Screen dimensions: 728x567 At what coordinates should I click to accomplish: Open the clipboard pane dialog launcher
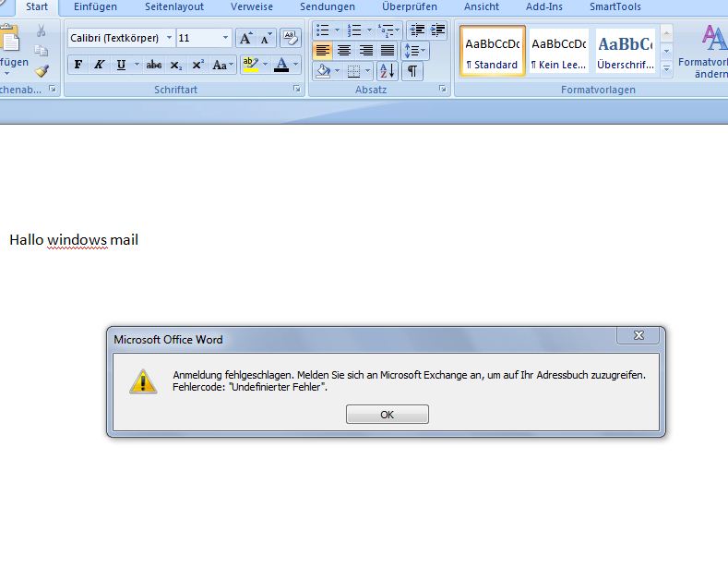click(53, 89)
